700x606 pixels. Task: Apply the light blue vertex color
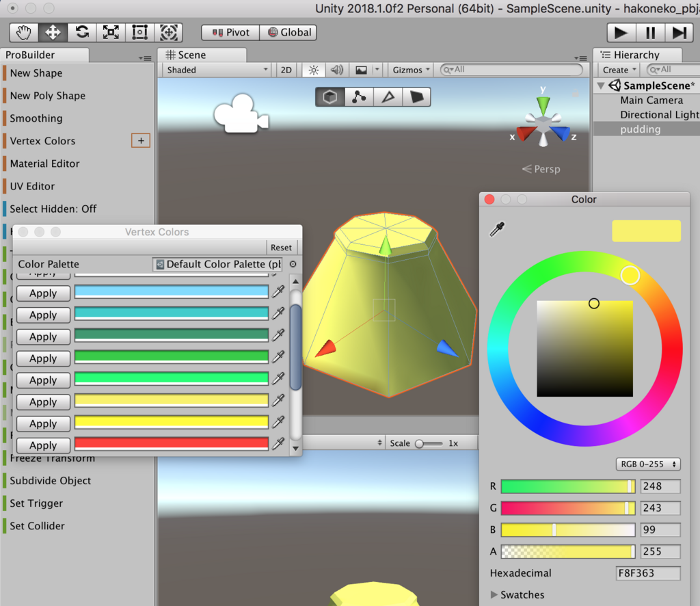pos(43,293)
